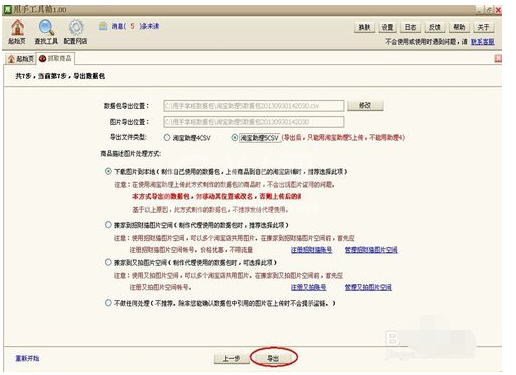Click the data package export path field
This screenshot has width=516, height=375.
[x=254, y=106]
